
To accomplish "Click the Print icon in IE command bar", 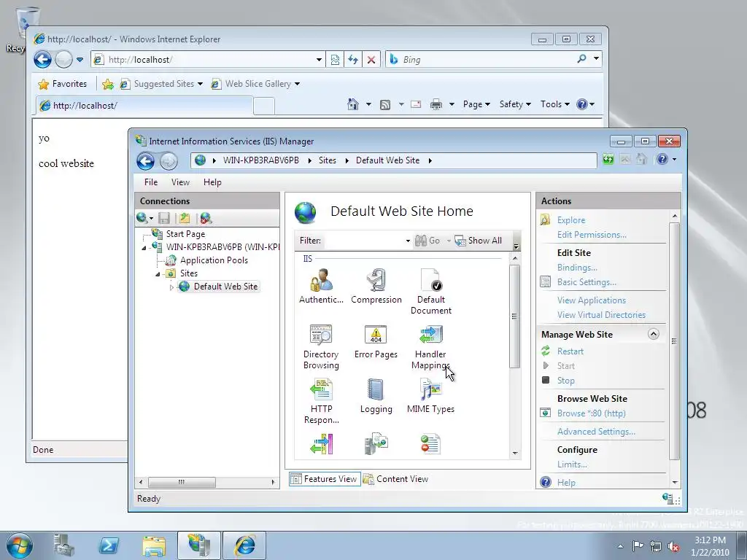I will pos(436,104).
